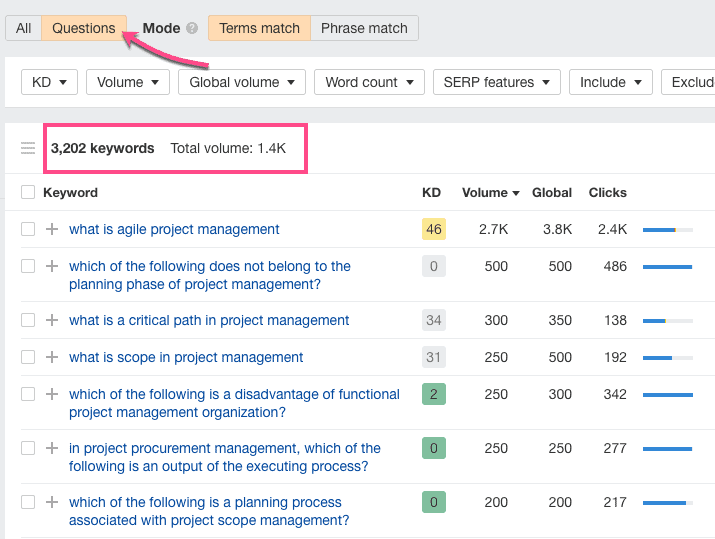Click the Keyword column header
Screen dimensions: 715x539
pos(70,192)
